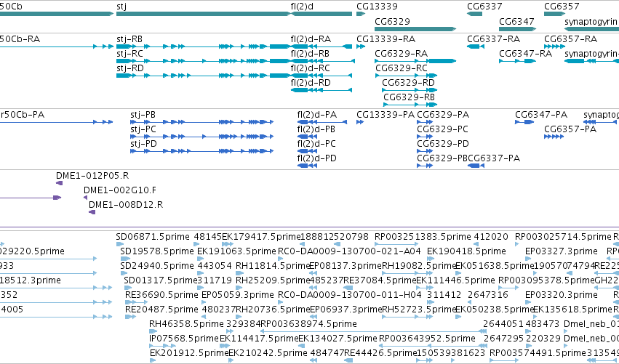Click the CG6357 gene label
This screenshot has height=364, width=619.
click(x=562, y=7)
